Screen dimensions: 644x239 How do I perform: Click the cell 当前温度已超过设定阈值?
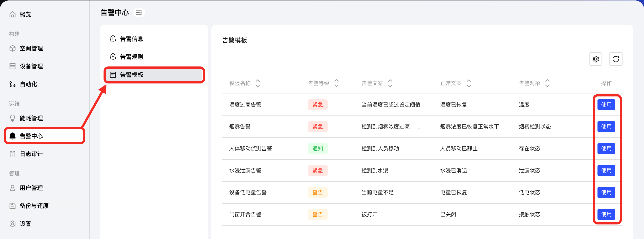(391, 105)
